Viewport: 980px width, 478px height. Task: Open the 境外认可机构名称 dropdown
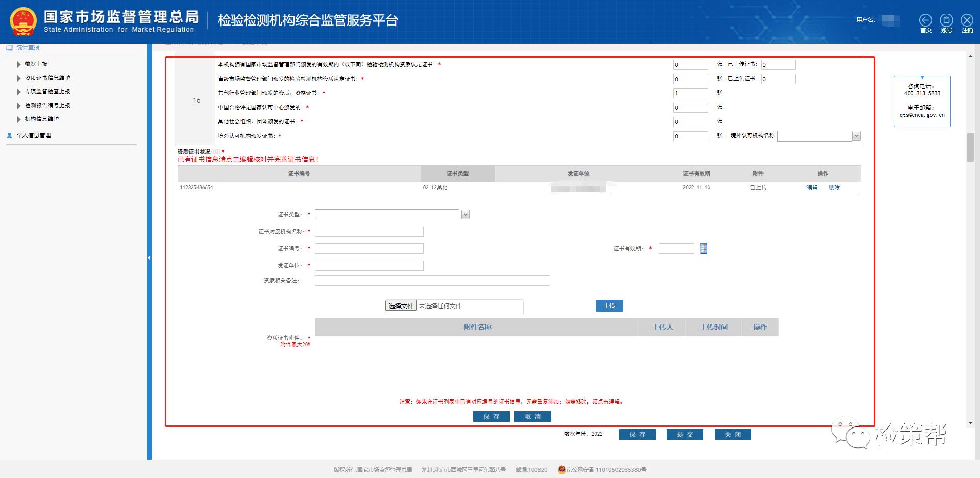coord(857,136)
